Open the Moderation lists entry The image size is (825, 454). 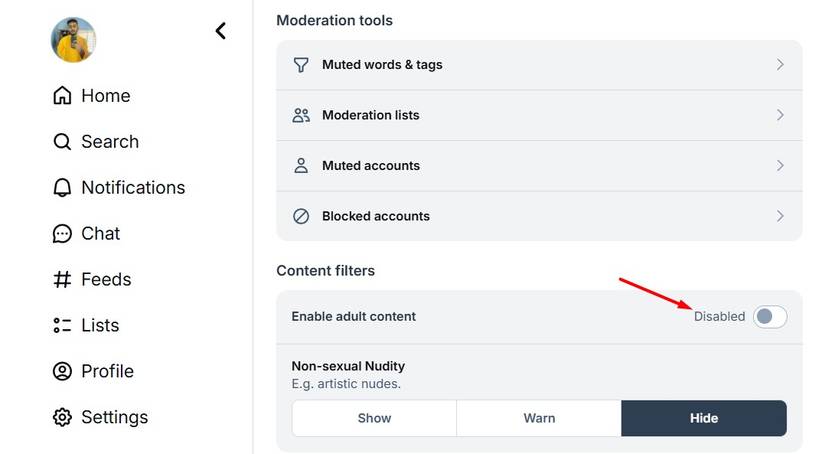(371, 115)
